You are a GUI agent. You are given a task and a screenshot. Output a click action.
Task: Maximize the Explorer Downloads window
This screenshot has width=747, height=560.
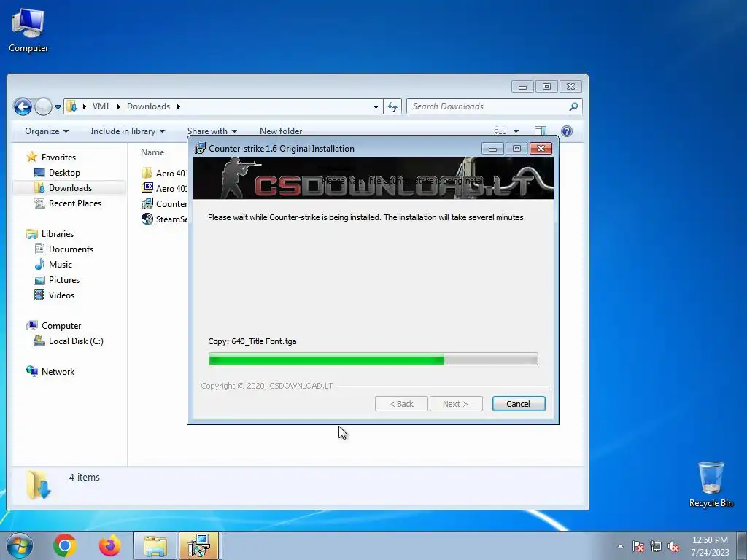point(546,86)
